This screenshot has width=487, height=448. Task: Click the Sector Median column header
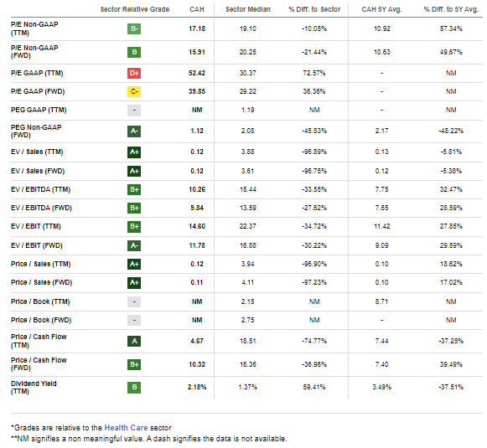pyautogui.click(x=248, y=9)
